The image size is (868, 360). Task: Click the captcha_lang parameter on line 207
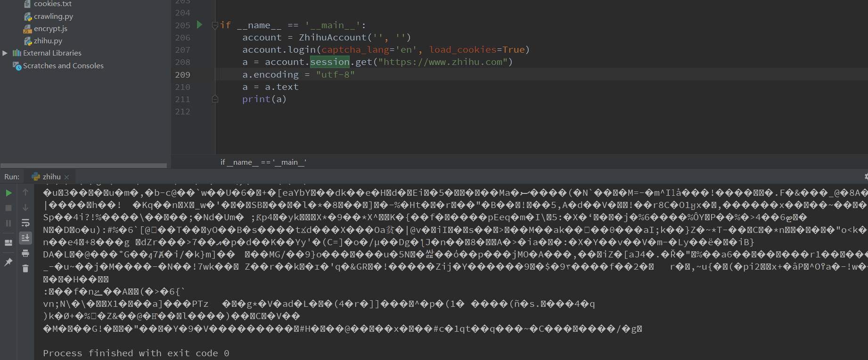click(x=355, y=49)
